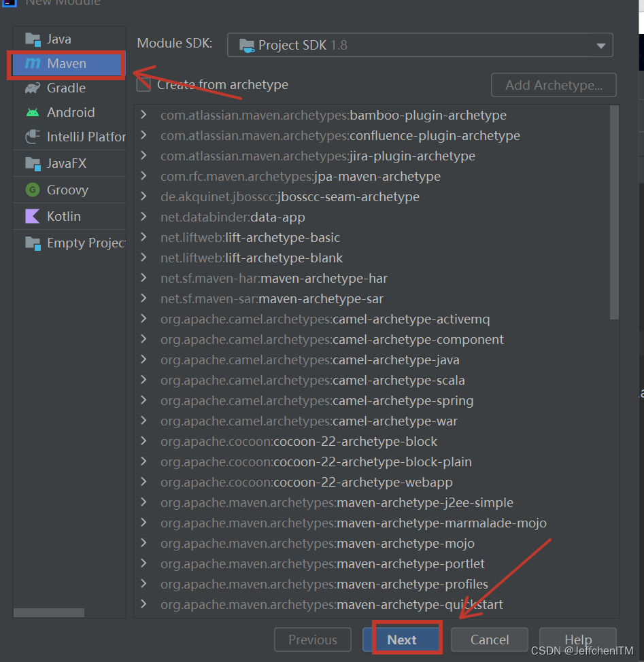Click the Add Archetype... button

click(x=554, y=85)
